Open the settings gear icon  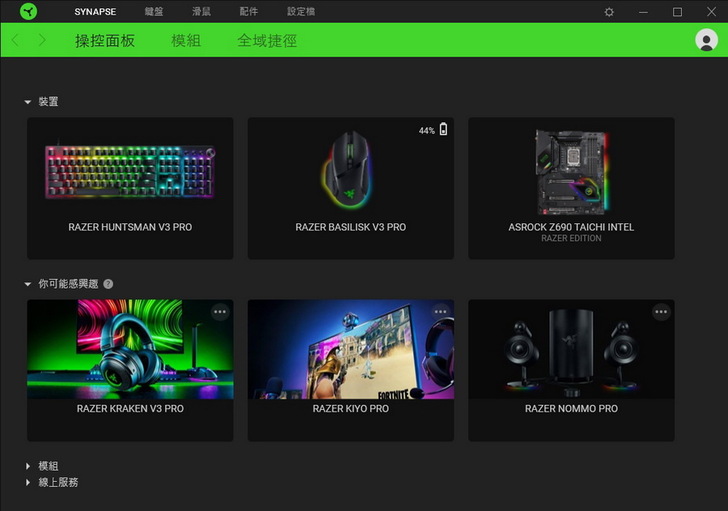[609, 12]
